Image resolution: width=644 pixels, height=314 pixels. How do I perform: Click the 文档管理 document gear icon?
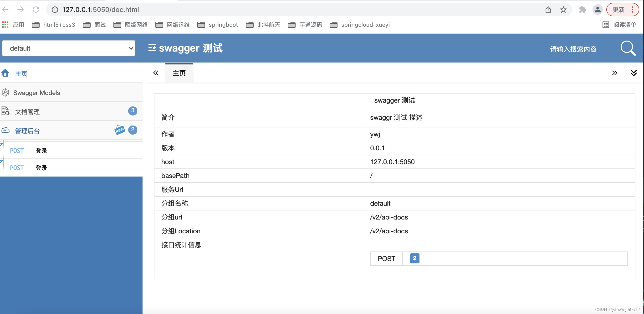pyautogui.click(x=5, y=111)
